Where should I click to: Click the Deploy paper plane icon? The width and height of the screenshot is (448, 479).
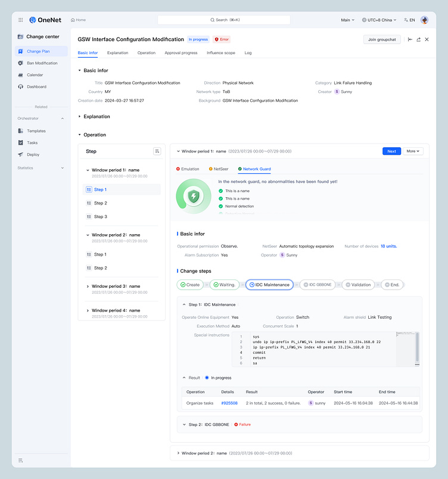(x=21, y=154)
